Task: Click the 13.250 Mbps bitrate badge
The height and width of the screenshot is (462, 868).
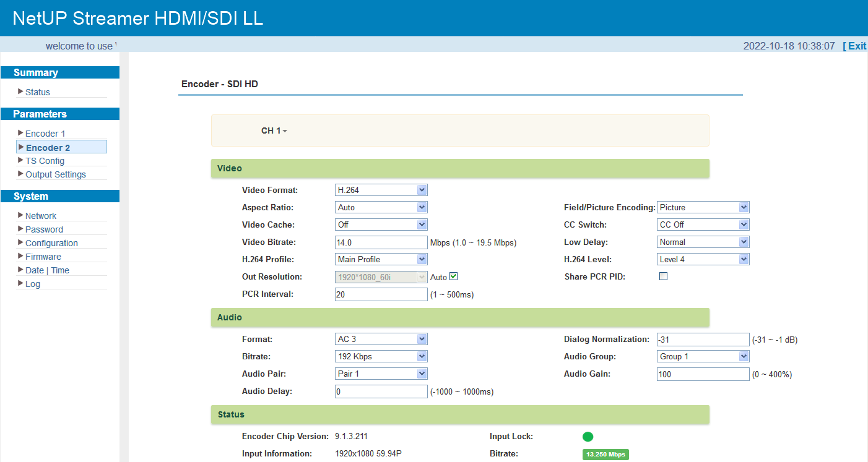Action: pyautogui.click(x=605, y=455)
